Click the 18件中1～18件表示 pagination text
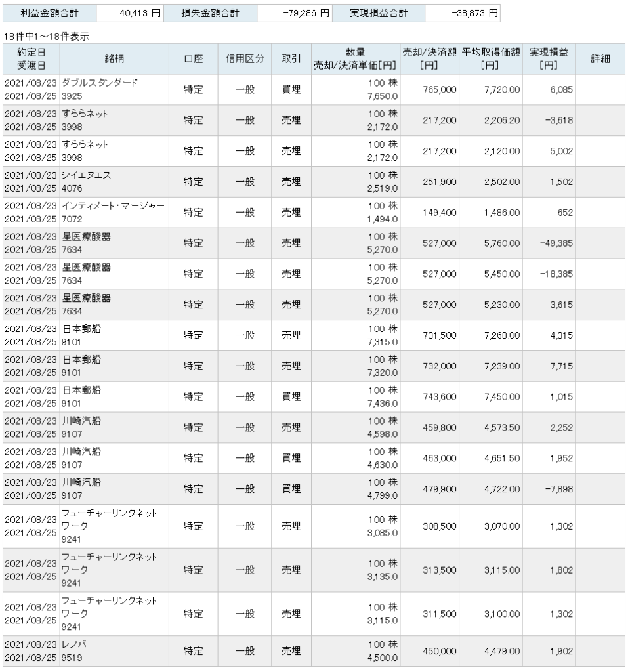 pos(47,37)
